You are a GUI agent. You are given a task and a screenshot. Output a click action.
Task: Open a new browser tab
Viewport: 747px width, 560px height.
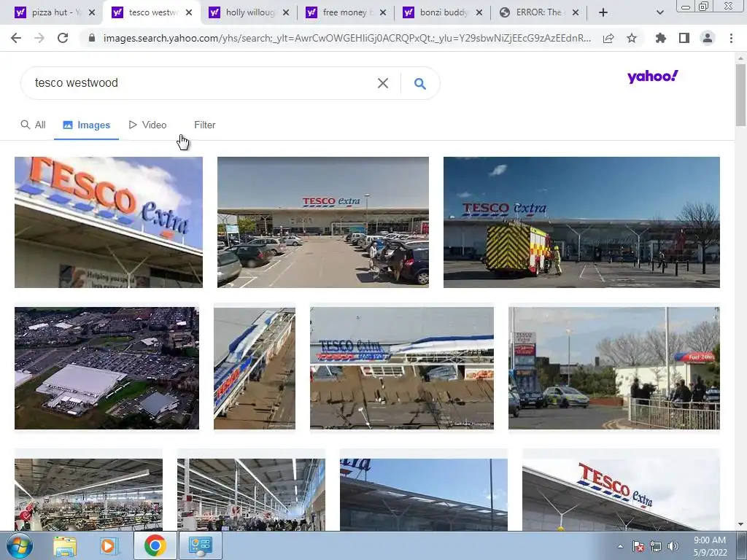pos(603,12)
